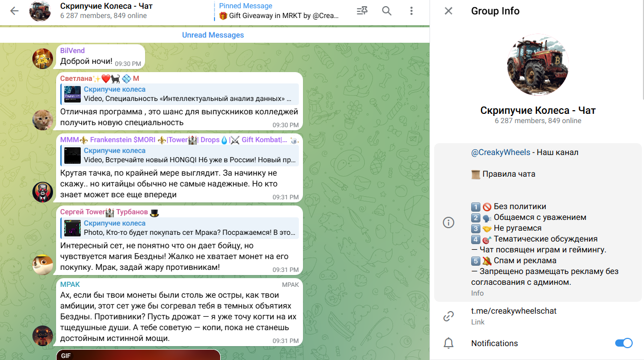The width and height of the screenshot is (644, 360).
Task: Click the header's 6 287 members, 849 online status
Action: coord(103,16)
